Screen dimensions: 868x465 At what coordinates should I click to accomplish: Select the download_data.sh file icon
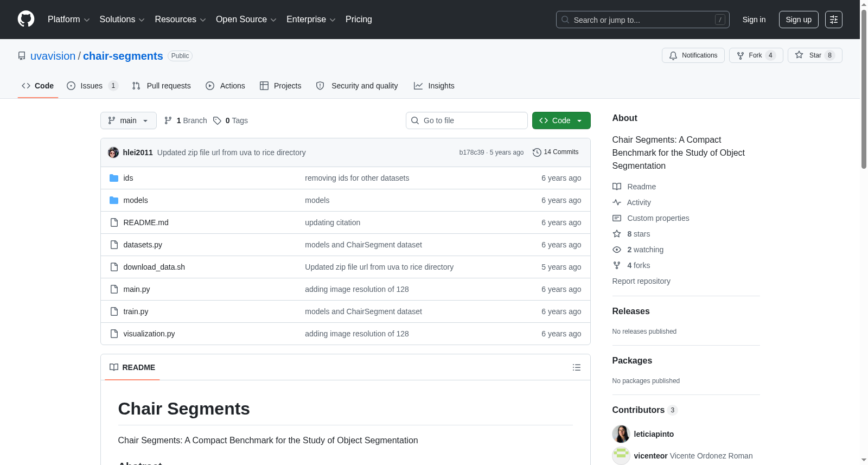[114, 267]
